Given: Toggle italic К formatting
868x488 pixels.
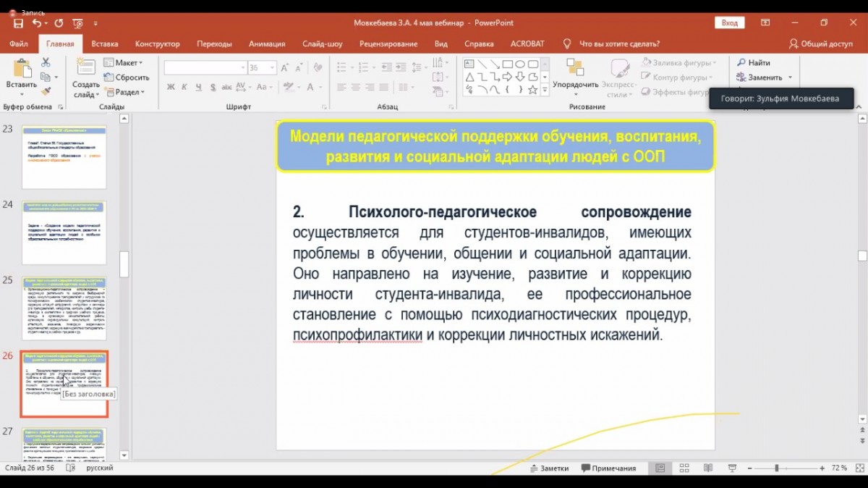Looking at the screenshot, I should pyautogui.click(x=185, y=87).
